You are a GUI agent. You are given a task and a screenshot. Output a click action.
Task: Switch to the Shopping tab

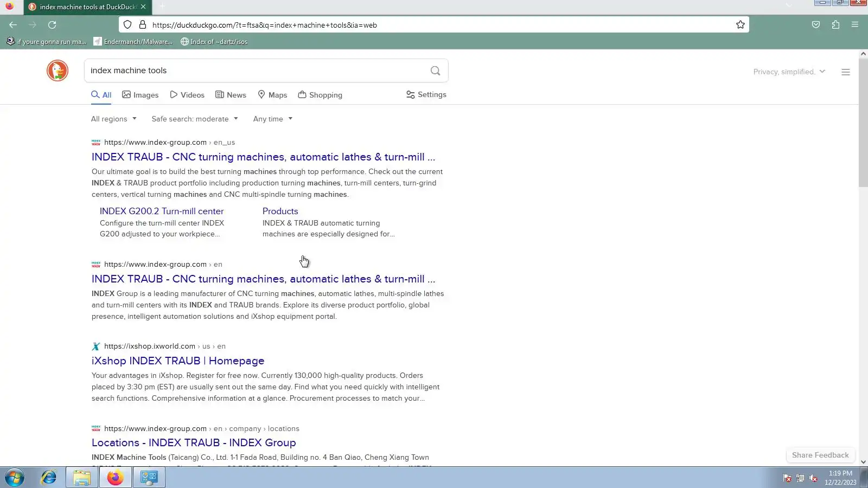tap(320, 95)
